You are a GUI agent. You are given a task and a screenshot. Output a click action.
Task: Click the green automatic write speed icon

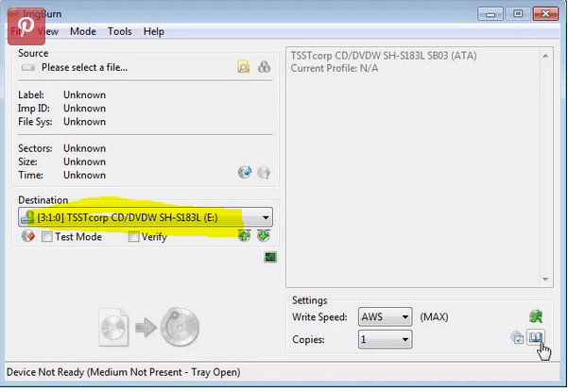click(x=536, y=316)
